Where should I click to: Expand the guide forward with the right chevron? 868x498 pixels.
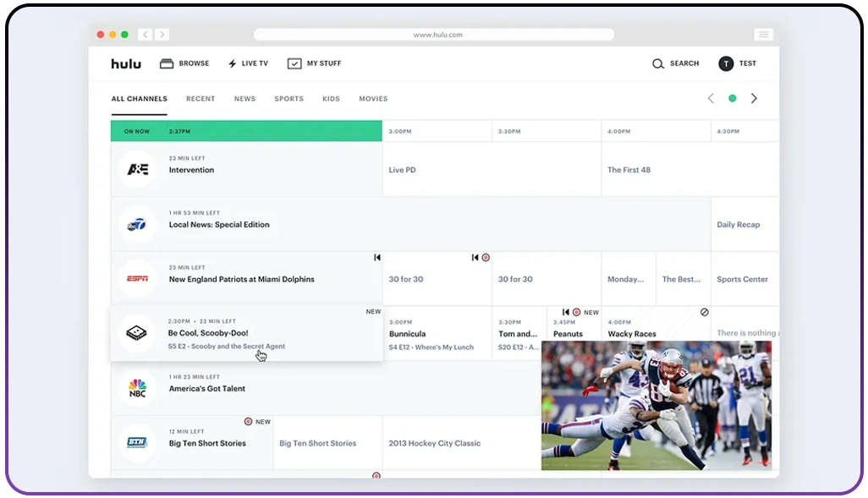(754, 98)
